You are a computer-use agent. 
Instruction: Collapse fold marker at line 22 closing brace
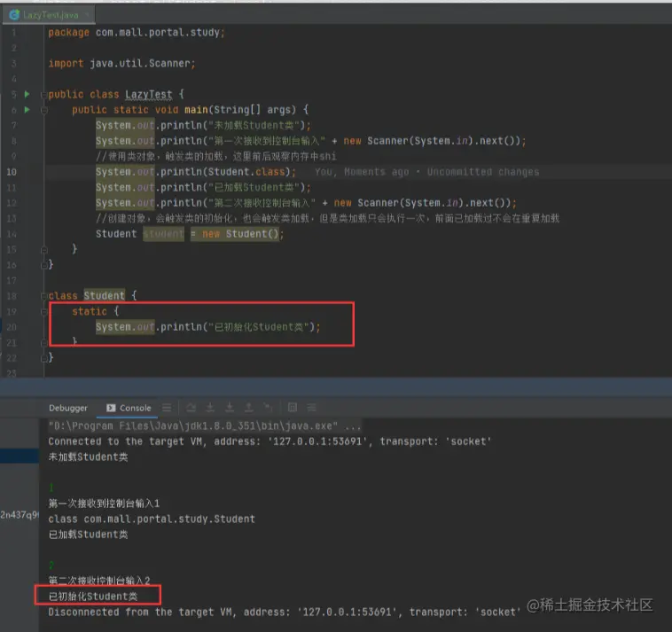(43, 358)
